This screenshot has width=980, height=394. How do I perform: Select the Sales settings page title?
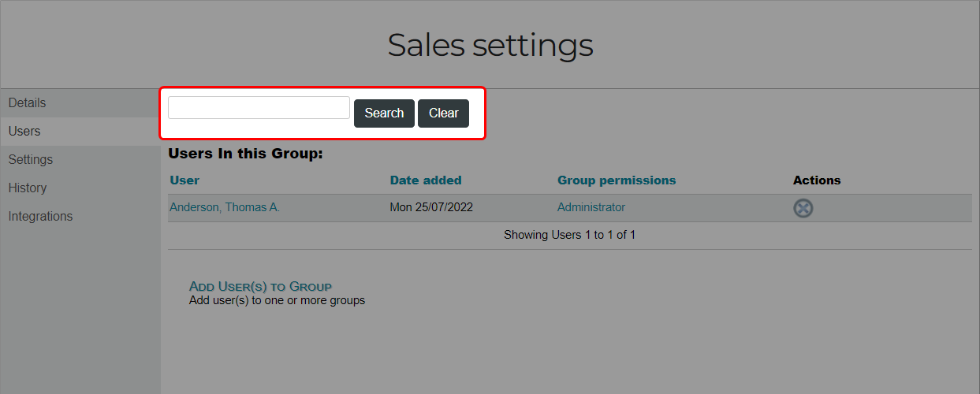tap(490, 45)
